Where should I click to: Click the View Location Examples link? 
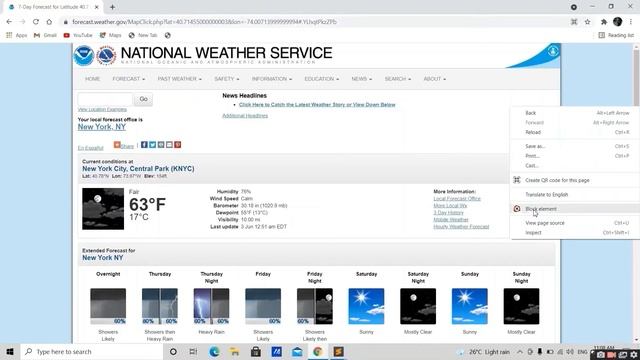[102, 109]
